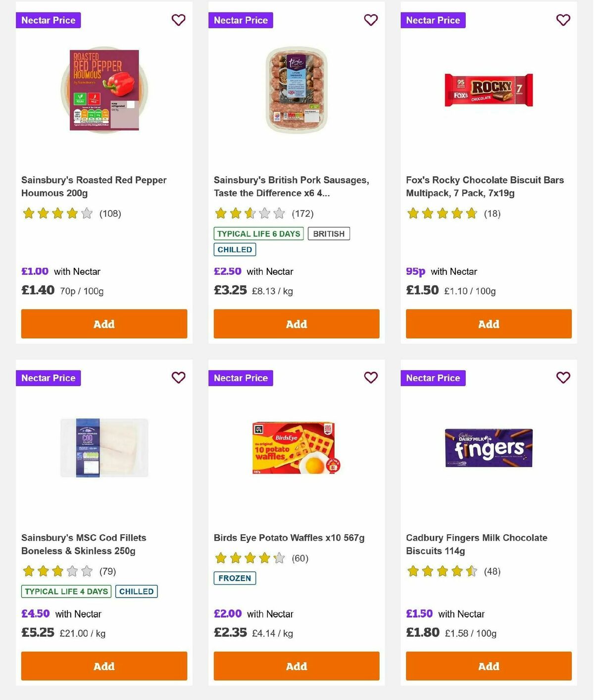The width and height of the screenshot is (594, 700).
Task: Click the star rating on the Houmous product
Action: point(56,213)
